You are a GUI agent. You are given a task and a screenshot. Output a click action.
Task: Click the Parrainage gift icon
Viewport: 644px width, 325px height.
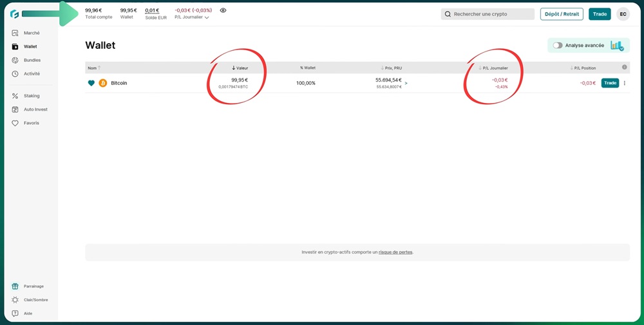pos(15,286)
